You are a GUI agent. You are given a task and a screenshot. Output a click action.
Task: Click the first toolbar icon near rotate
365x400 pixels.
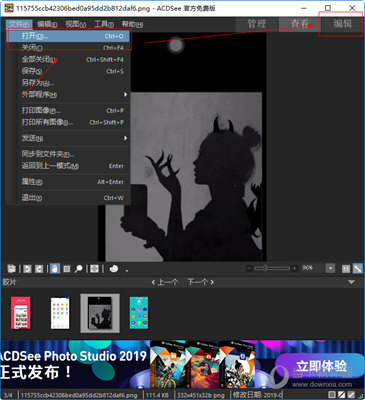pos(12,269)
